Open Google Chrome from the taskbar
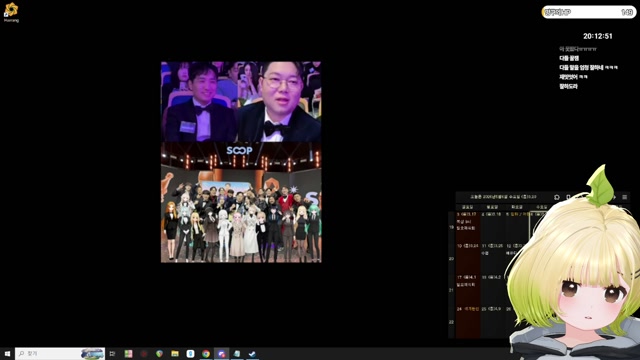Viewport: 640px width, 360px height. [206, 353]
